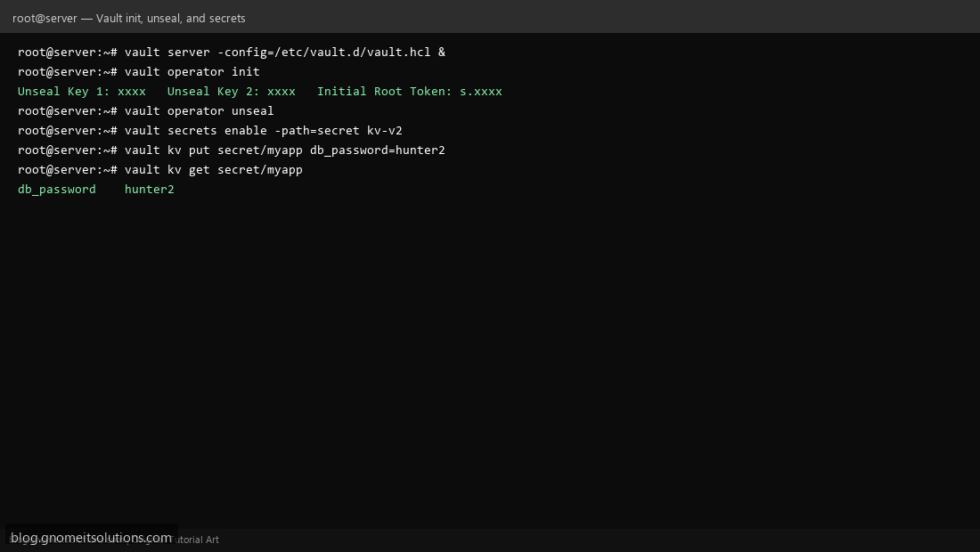
Task: Click the "vault operator init" command line
Action: pyautogui.click(x=139, y=72)
